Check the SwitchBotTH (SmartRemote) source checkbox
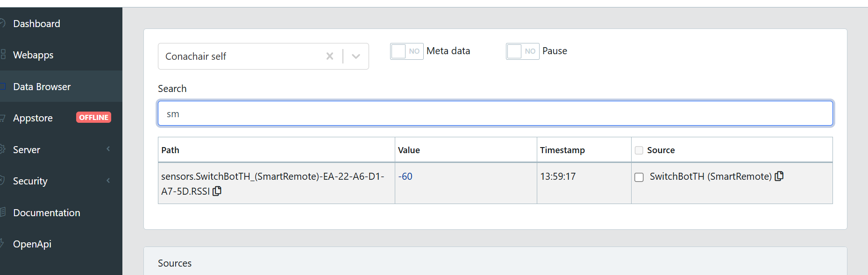This screenshot has height=275, width=868. (x=639, y=177)
